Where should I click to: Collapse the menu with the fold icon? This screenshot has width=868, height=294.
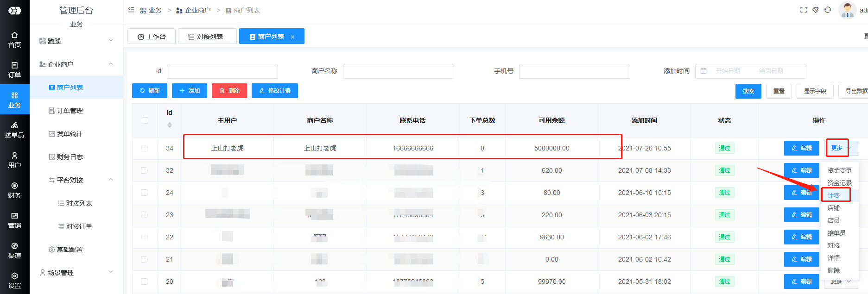point(131,10)
